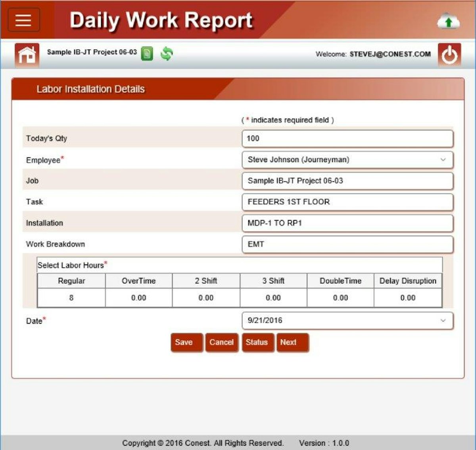Click the Sample IB-JT Project 06-03 label

point(91,52)
